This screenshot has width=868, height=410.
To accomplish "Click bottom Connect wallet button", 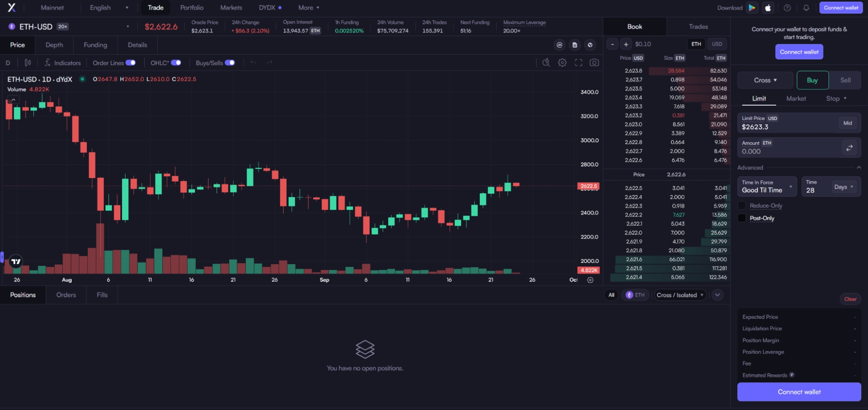I will [x=799, y=392].
